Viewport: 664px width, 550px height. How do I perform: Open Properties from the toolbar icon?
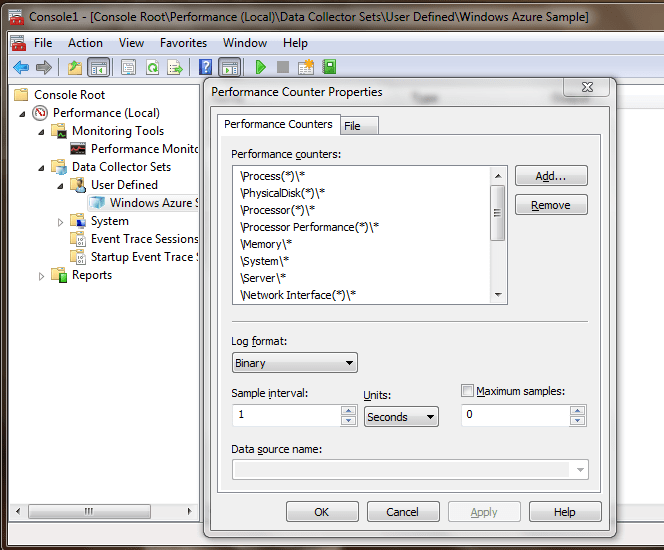[128, 67]
